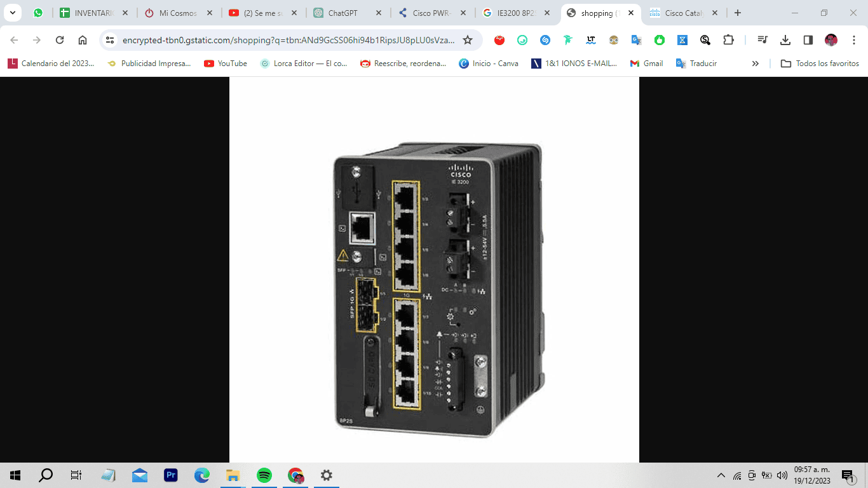Open the 1&1 IONOS E-MAIL bookmark
Screen dimensions: 868x488
tap(574, 64)
